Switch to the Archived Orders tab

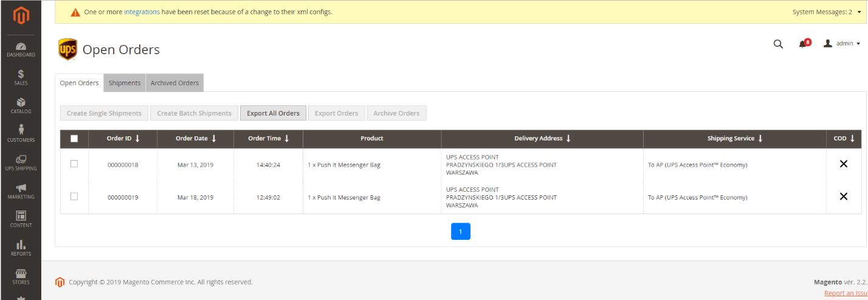tap(174, 83)
